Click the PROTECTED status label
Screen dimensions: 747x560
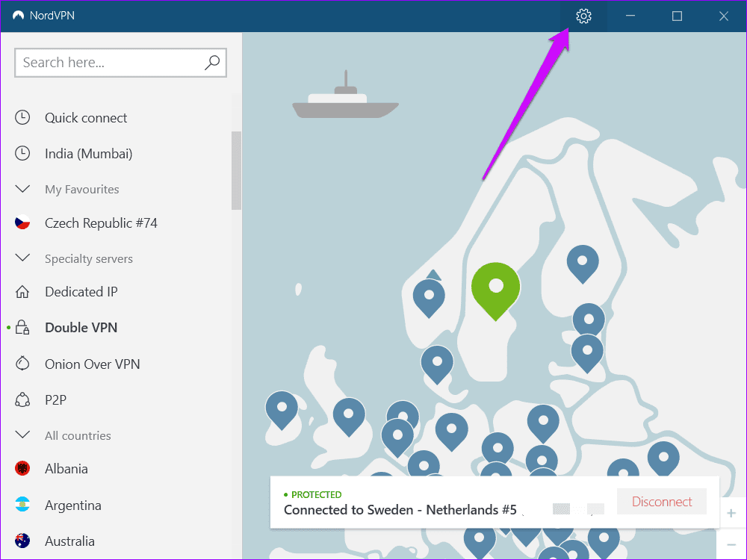click(316, 495)
